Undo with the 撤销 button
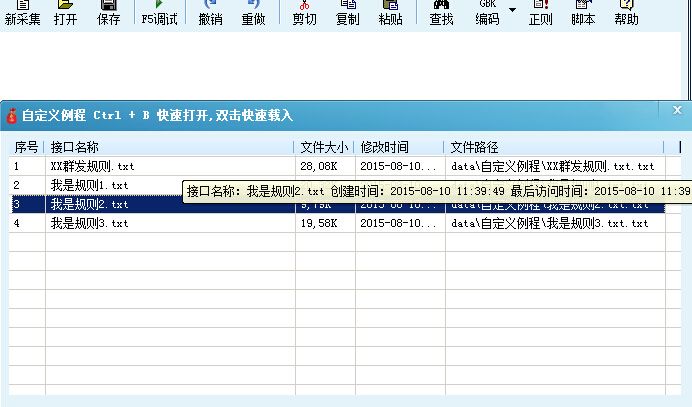Image resolution: width=692 pixels, height=407 pixels. point(211,13)
